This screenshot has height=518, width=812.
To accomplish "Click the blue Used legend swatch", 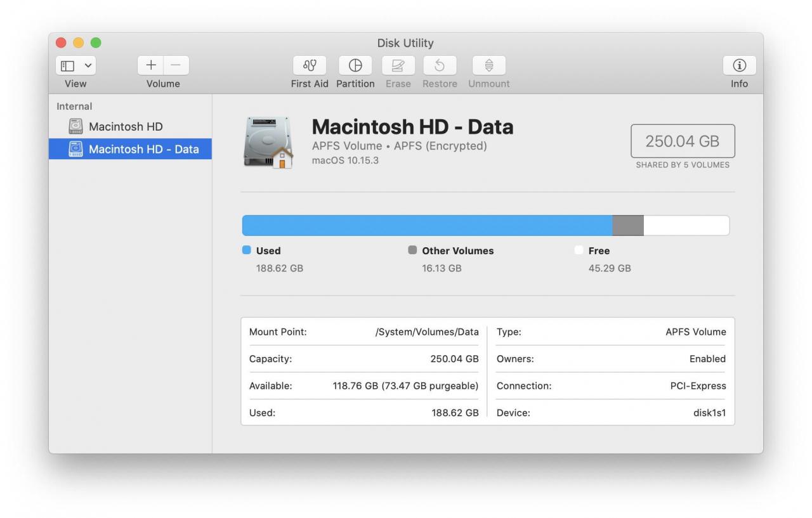I will 246,250.
